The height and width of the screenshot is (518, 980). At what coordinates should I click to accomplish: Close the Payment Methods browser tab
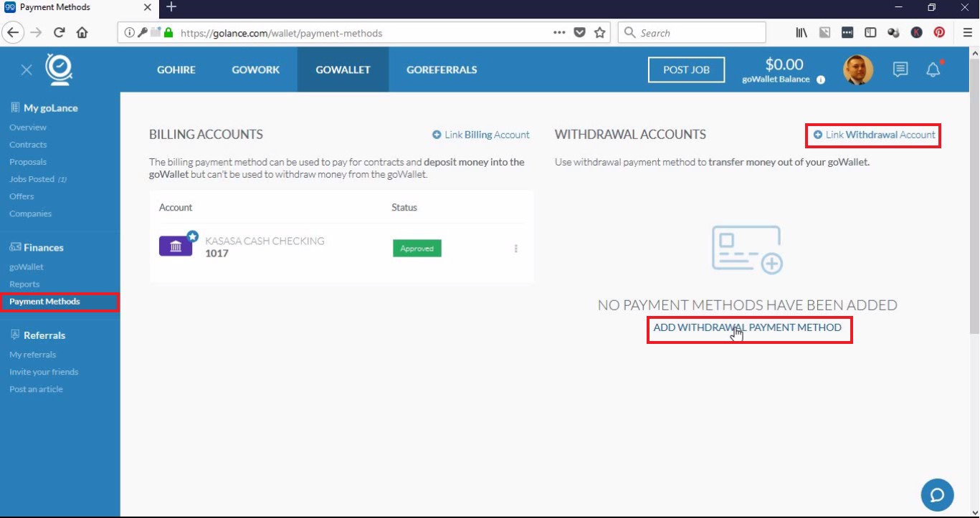(147, 7)
